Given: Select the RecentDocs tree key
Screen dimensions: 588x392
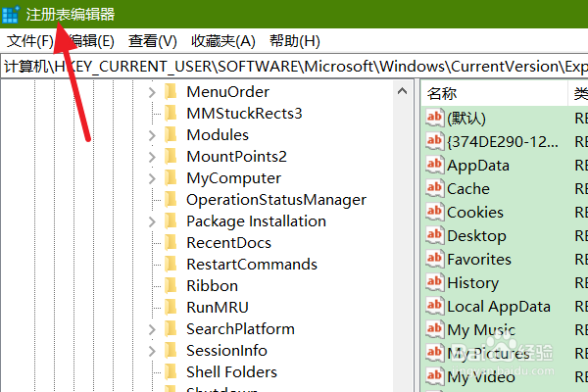Looking at the screenshot, I should (228, 243).
